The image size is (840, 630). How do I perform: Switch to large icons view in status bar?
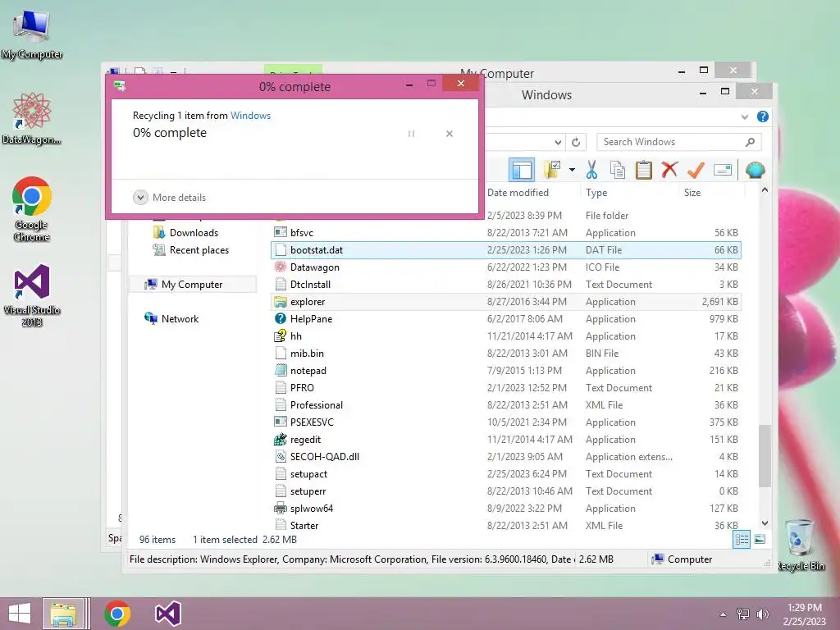tap(760, 540)
